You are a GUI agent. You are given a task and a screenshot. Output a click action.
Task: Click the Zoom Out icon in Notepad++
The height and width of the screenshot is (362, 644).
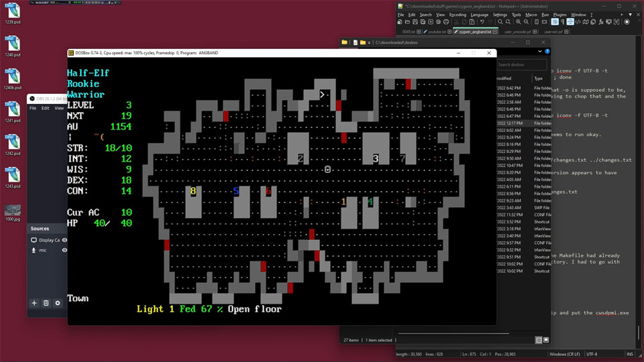pyautogui.click(x=526, y=22)
